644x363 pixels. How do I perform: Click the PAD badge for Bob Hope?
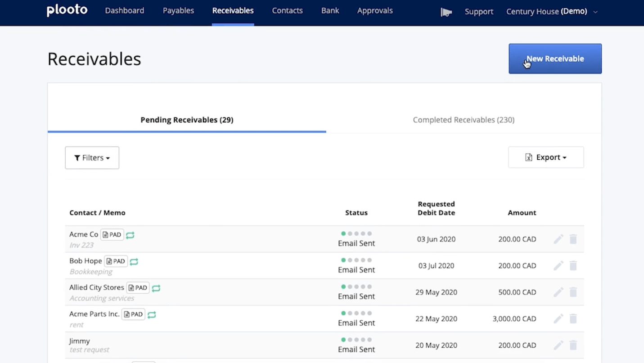point(116,261)
